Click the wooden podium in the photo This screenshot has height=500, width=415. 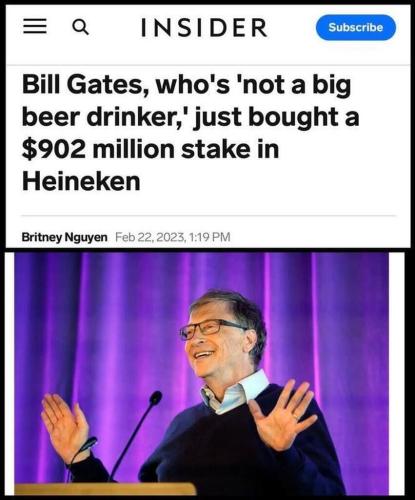click(105, 489)
